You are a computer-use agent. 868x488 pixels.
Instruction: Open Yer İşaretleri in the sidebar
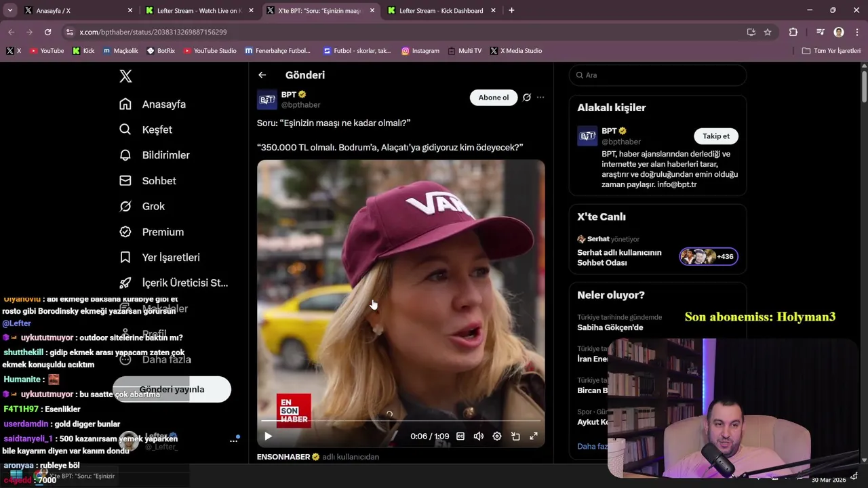point(159,258)
